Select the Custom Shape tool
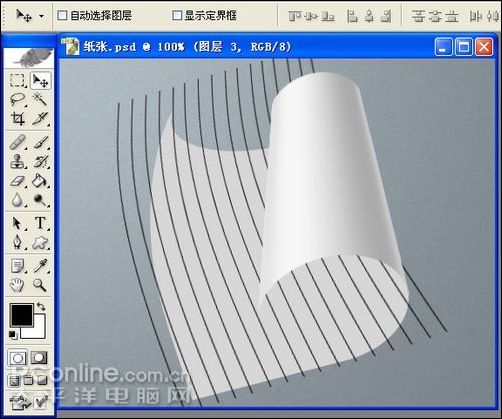502x419 pixels. click(40, 242)
